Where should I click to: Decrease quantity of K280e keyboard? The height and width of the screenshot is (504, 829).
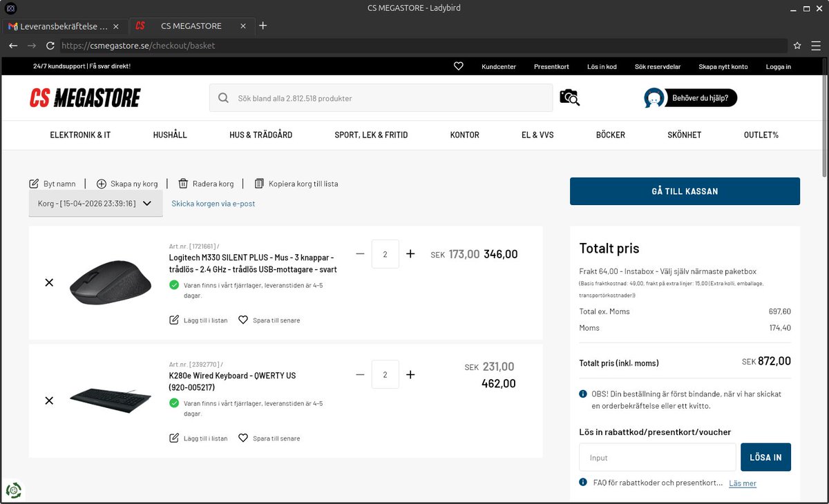click(x=360, y=374)
